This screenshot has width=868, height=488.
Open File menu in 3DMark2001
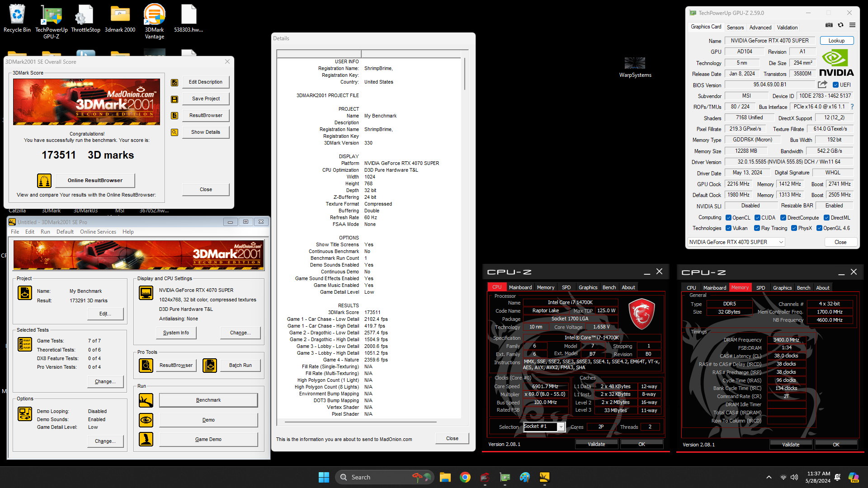(x=15, y=232)
